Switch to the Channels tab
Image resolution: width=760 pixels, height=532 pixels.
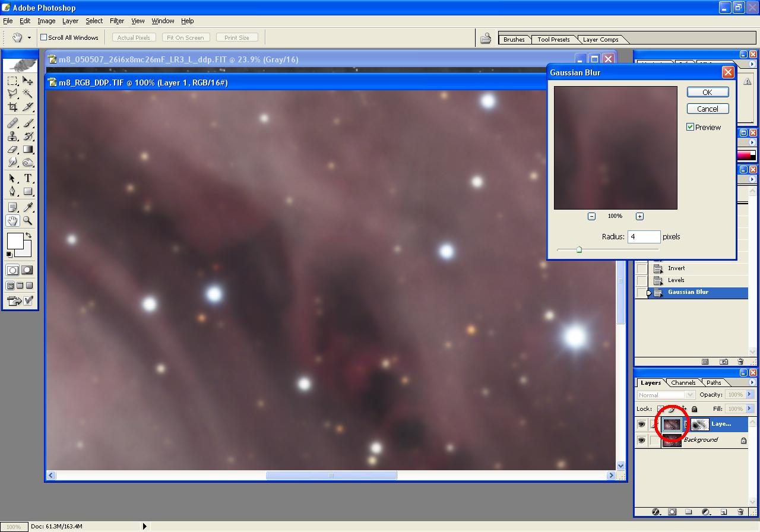point(683,382)
